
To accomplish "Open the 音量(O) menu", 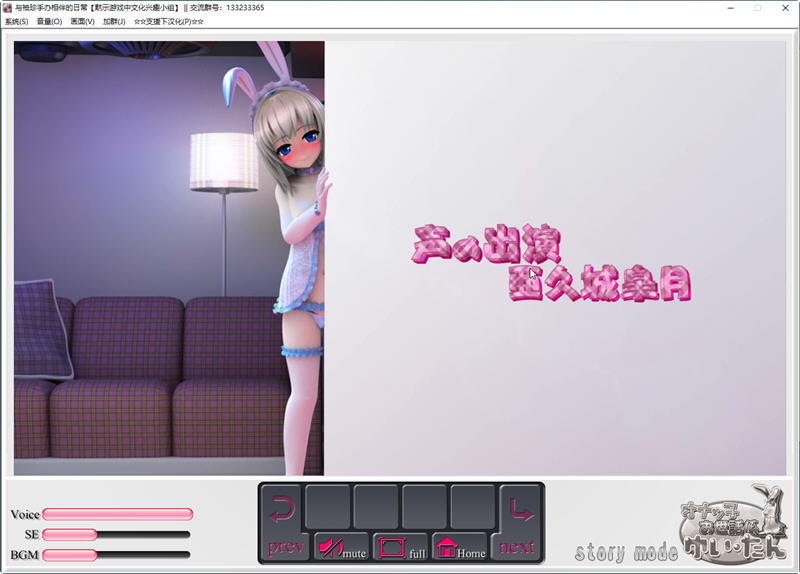I will (49, 21).
